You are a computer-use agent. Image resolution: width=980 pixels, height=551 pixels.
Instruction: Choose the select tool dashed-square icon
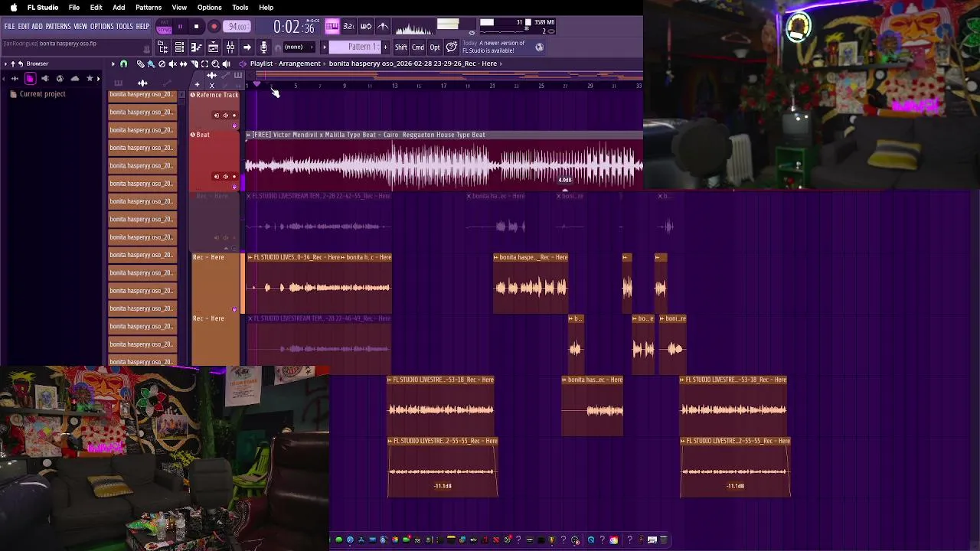pos(204,64)
